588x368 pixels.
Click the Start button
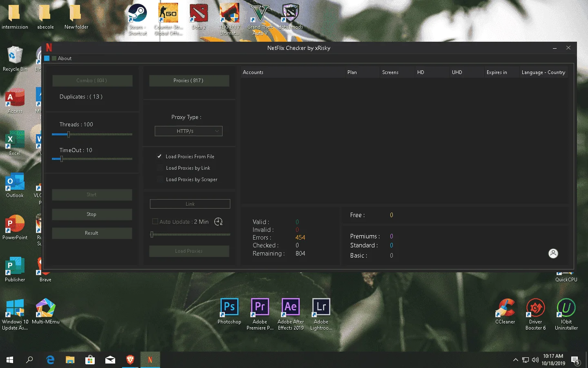(x=92, y=195)
